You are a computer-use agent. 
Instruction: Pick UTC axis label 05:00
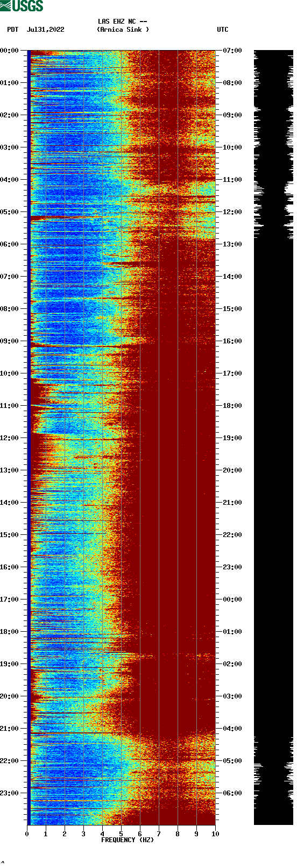[232, 761]
